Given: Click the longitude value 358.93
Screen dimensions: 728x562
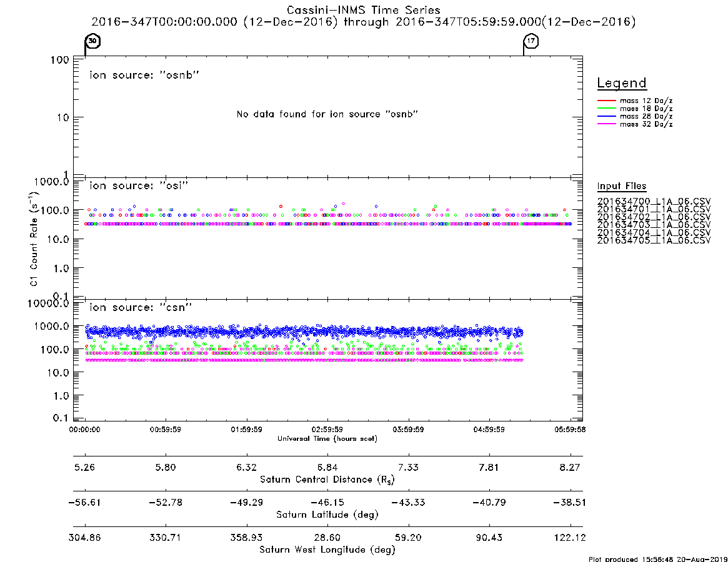Looking at the screenshot, I should [x=247, y=538].
